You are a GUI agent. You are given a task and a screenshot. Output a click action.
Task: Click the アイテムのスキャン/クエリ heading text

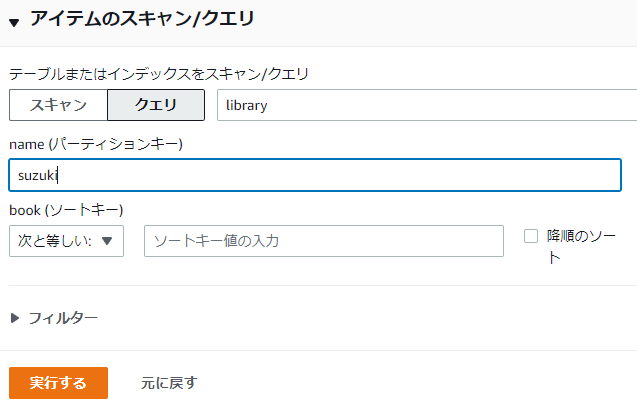[141, 18]
